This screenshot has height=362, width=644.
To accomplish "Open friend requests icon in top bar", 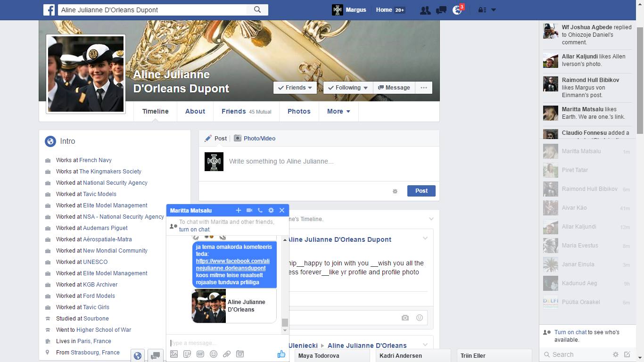I will [x=425, y=10].
